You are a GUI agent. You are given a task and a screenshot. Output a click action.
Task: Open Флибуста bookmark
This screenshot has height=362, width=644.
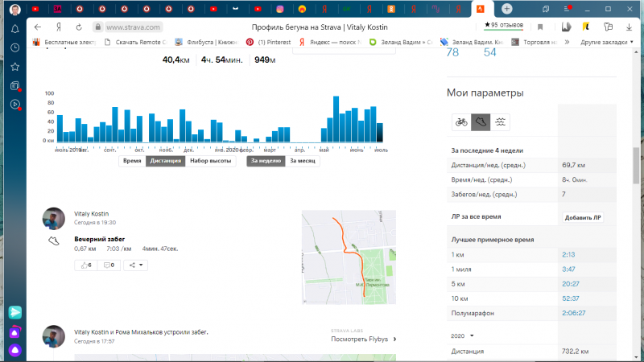207,42
